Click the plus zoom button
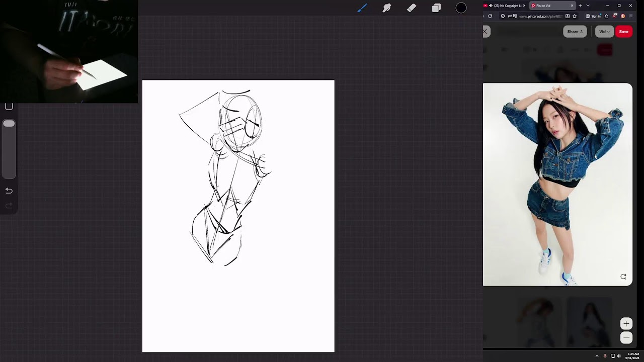The height and width of the screenshot is (362, 644). pos(626,323)
